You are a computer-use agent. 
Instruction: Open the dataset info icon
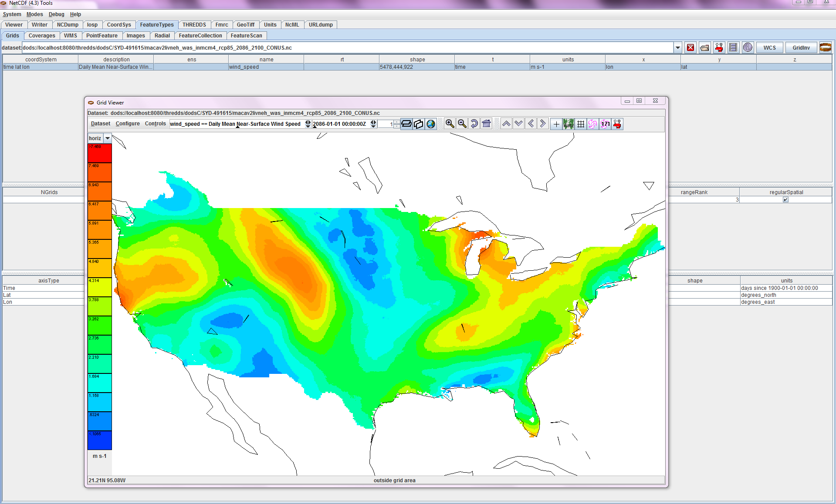coord(748,47)
